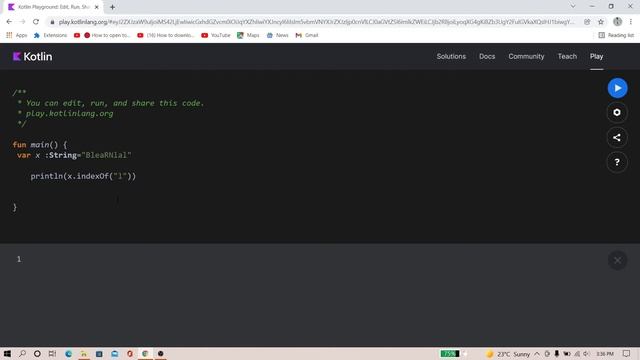Viewport: 640px width, 360px height.
Task: Open the Solutions menu
Action: point(451,56)
